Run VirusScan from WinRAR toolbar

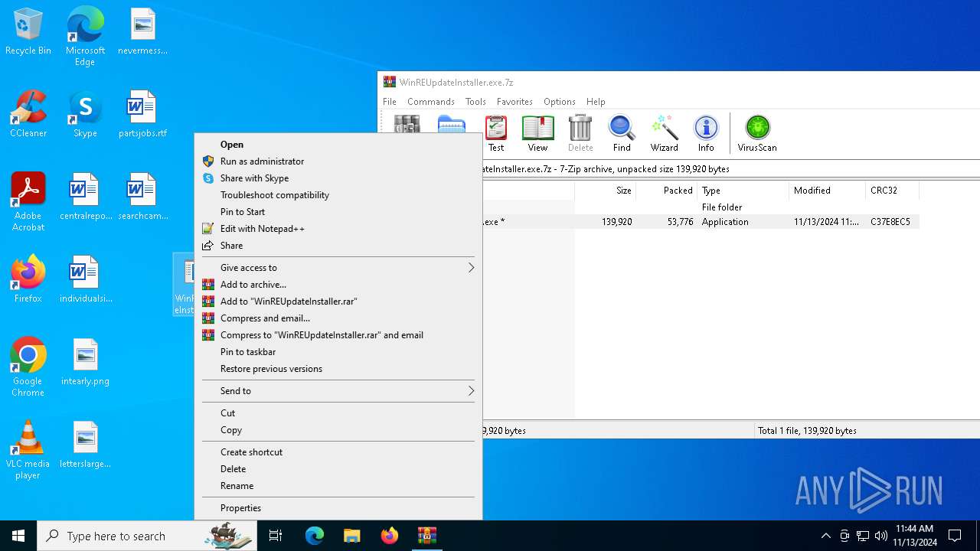757,134
